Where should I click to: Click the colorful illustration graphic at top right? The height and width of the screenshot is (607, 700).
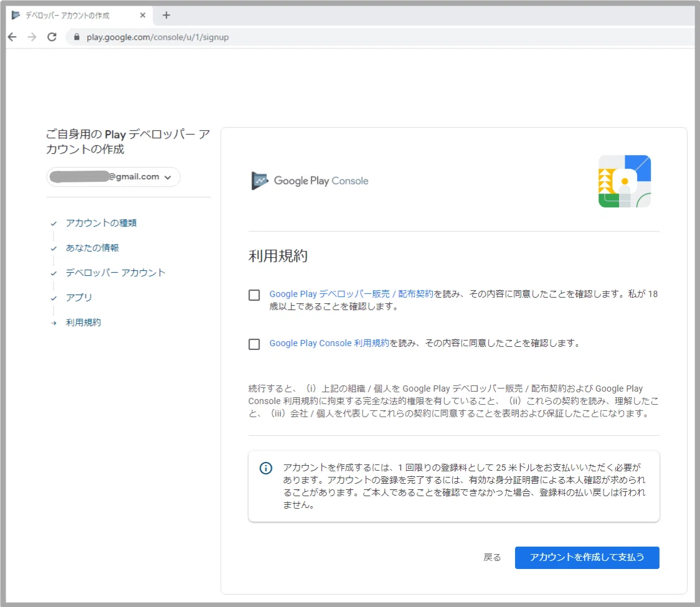625,181
